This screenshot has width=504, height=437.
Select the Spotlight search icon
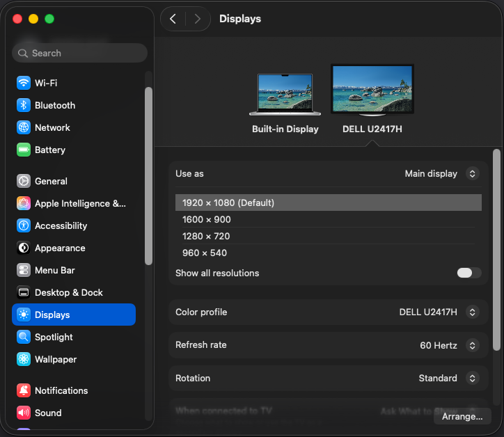24,337
